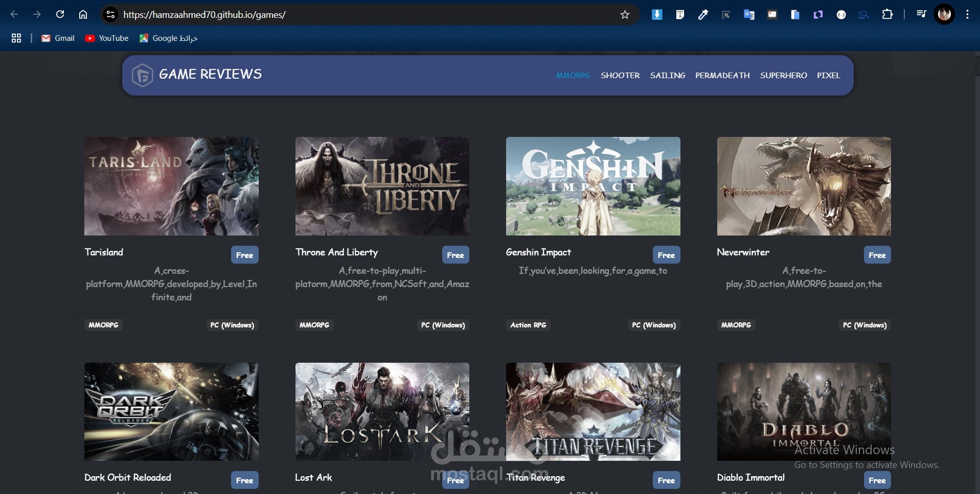Open the Lost Ark cover image

[x=382, y=412]
